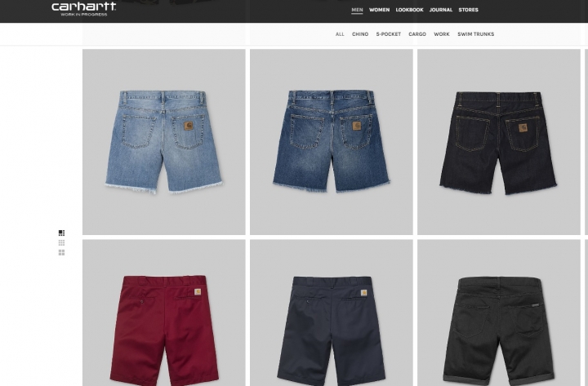Image resolution: width=588 pixels, height=386 pixels.
Task: Open the dark raw-hem denim shorts product
Action: 499,142
